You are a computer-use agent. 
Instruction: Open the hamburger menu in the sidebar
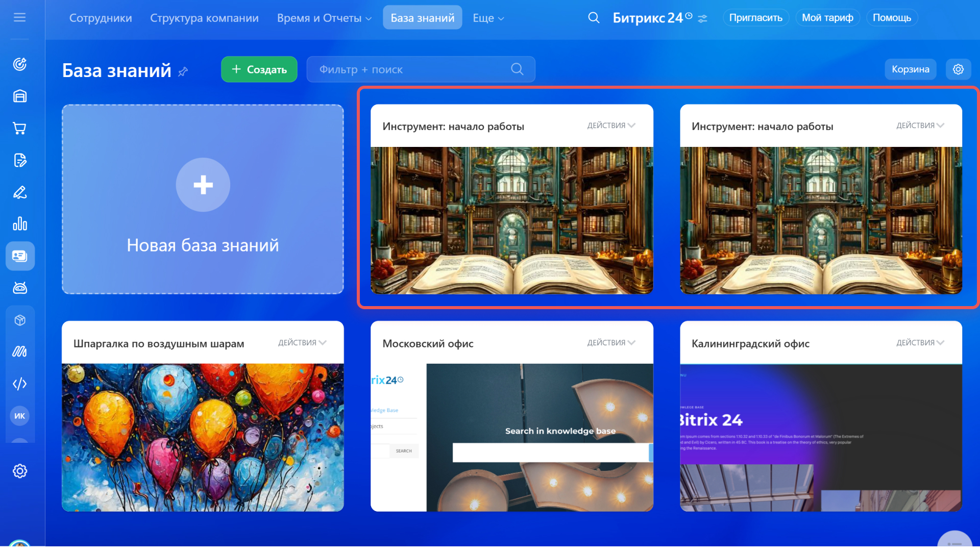[x=19, y=18]
